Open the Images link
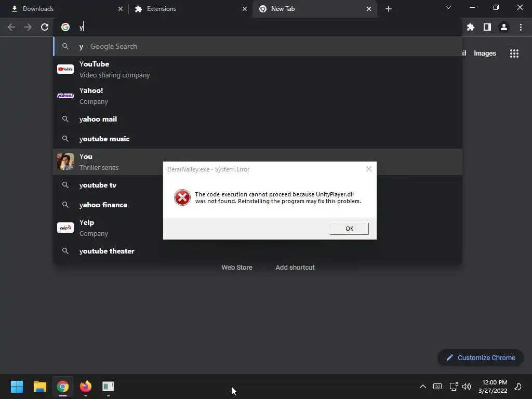Viewport: 532px width, 399px height. tap(485, 54)
